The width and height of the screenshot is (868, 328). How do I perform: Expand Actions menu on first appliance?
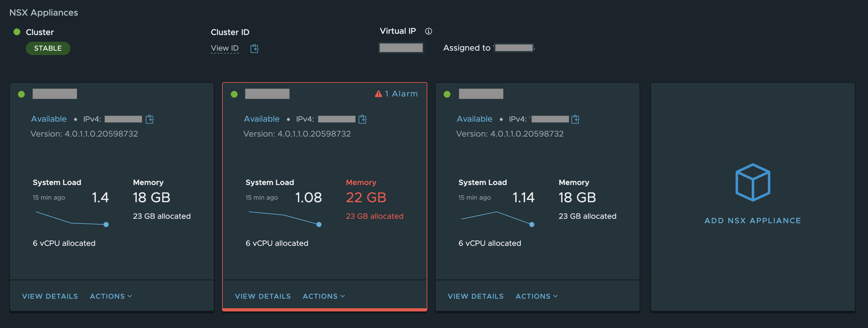(x=111, y=296)
